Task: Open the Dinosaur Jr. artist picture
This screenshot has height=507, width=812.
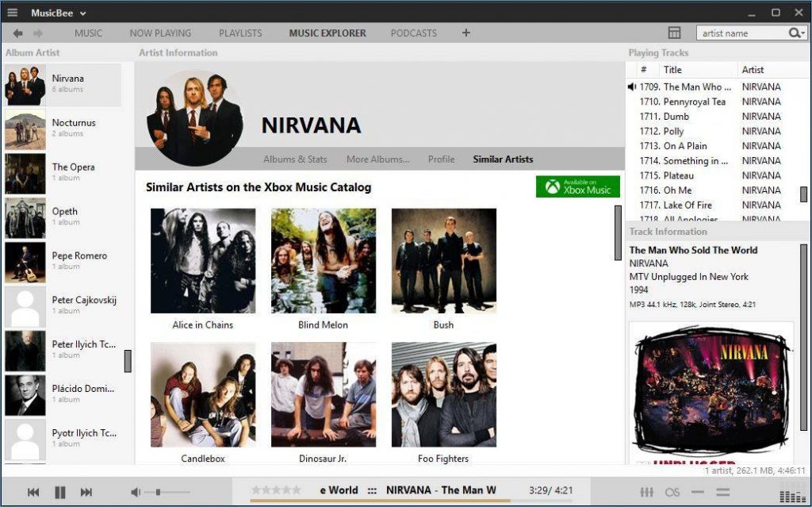Action: (x=324, y=394)
